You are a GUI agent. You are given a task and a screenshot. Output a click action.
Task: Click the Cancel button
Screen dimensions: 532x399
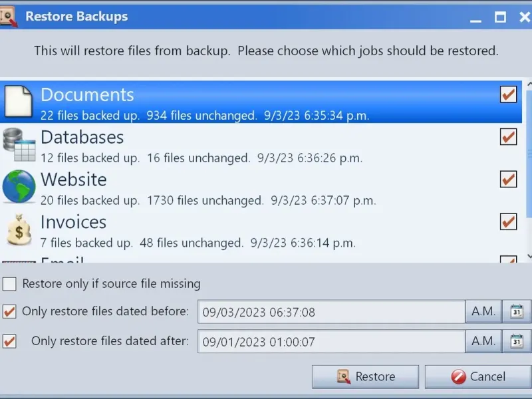(477, 377)
